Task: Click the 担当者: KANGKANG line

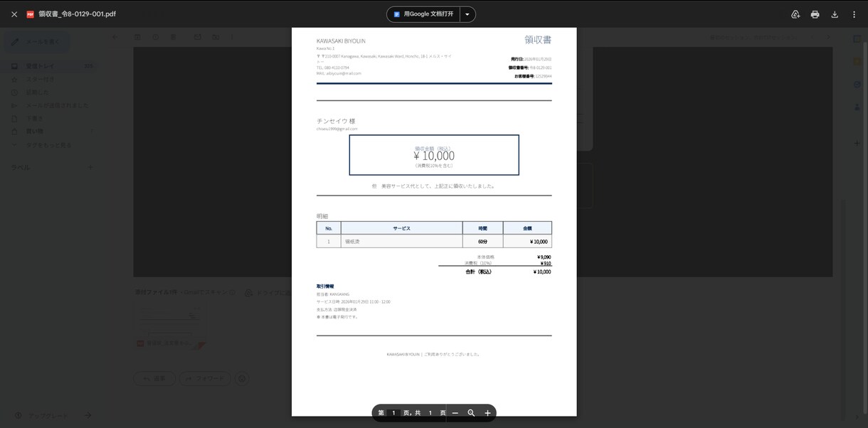Action: tap(333, 294)
